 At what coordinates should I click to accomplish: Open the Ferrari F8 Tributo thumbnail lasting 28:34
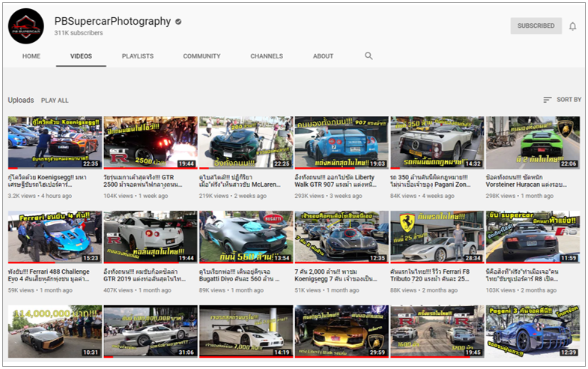point(437,237)
